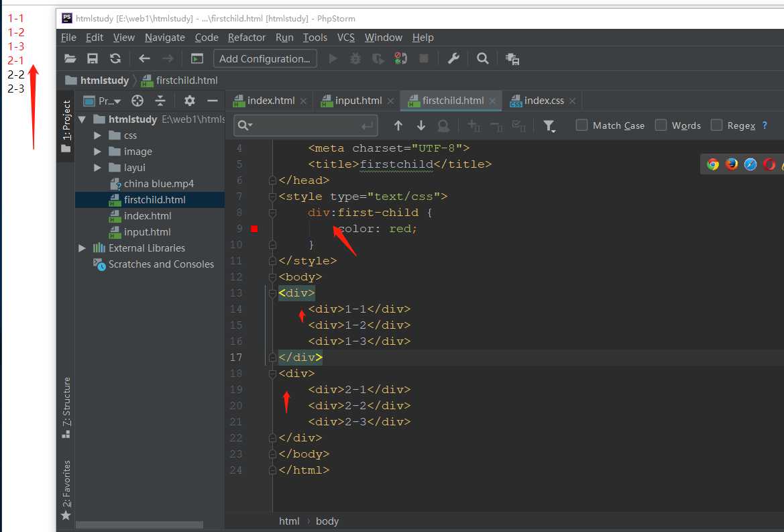Navigate back with the left arrow
This screenshot has height=532, width=784.
(x=144, y=58)
